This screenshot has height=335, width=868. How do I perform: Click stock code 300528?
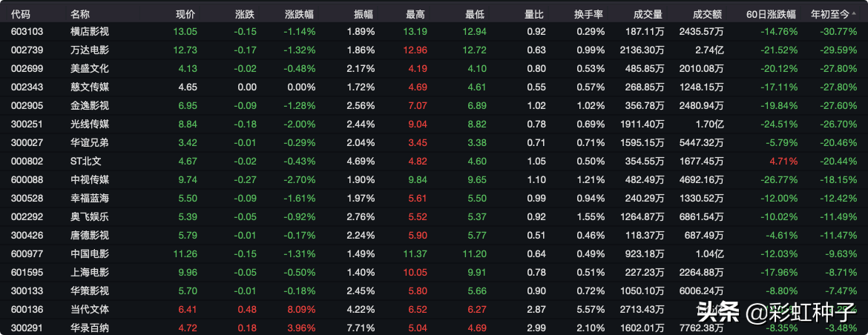coord(27,198)
